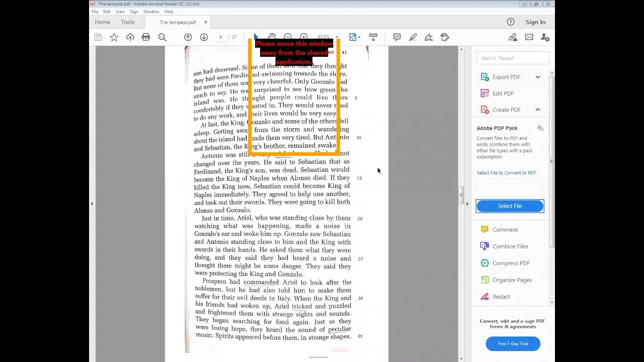Switch to the Tools tab
Screen dimensions: 644x362
(x=128, y=22)
